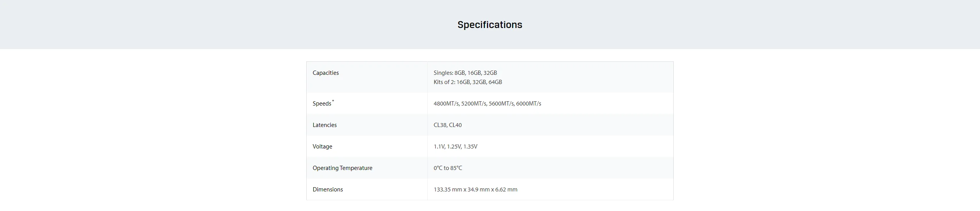Screen dimensions: 980x211
Task: Click the 5600MT/s speed text
Action: point(501,104)
